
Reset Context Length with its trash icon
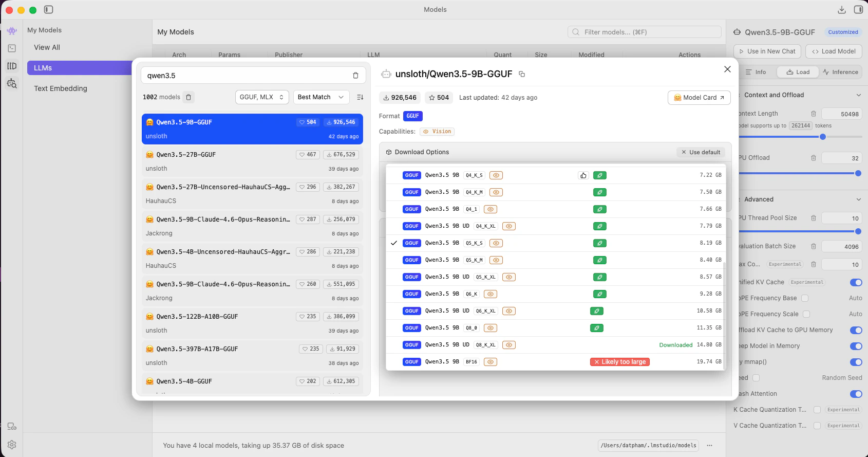pyautogui.click(x=814, y=114)
